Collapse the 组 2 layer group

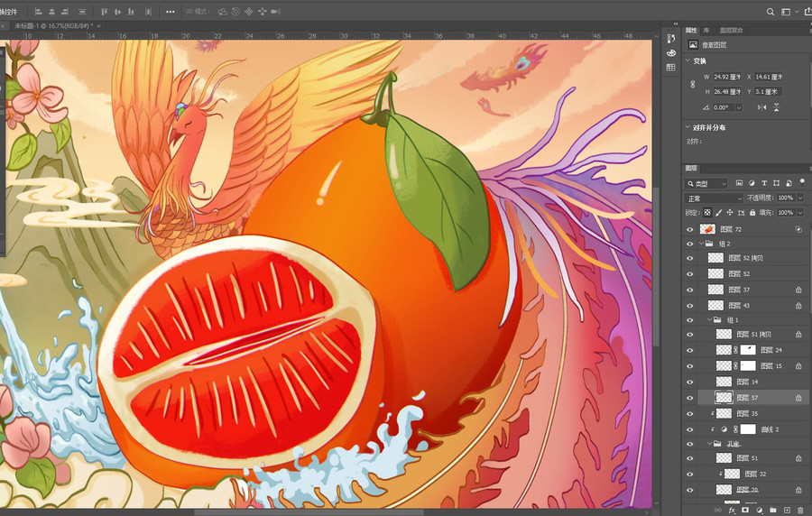(x=702, y=244)
